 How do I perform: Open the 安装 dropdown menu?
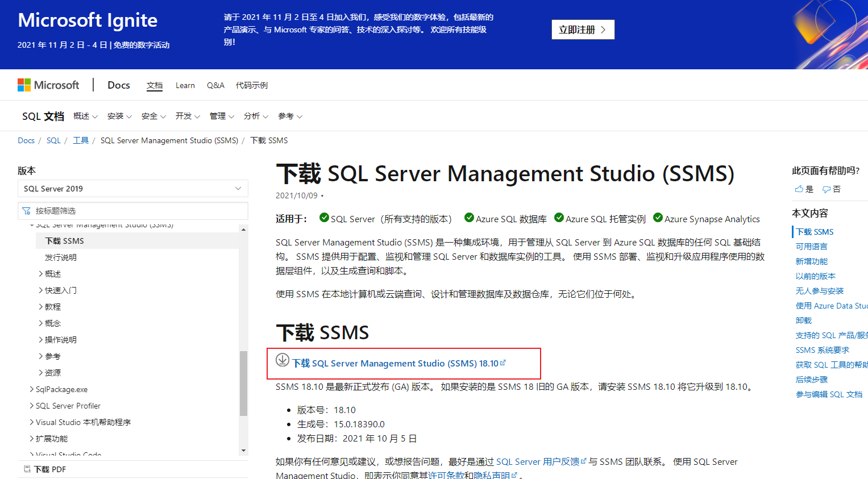(x=119, y=116)
